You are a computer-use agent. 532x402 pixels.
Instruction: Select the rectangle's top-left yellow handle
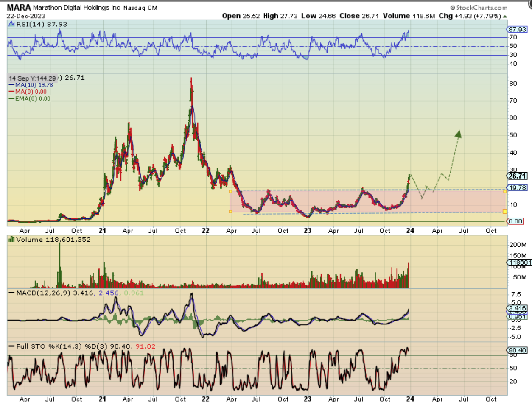tap(230, 191)
